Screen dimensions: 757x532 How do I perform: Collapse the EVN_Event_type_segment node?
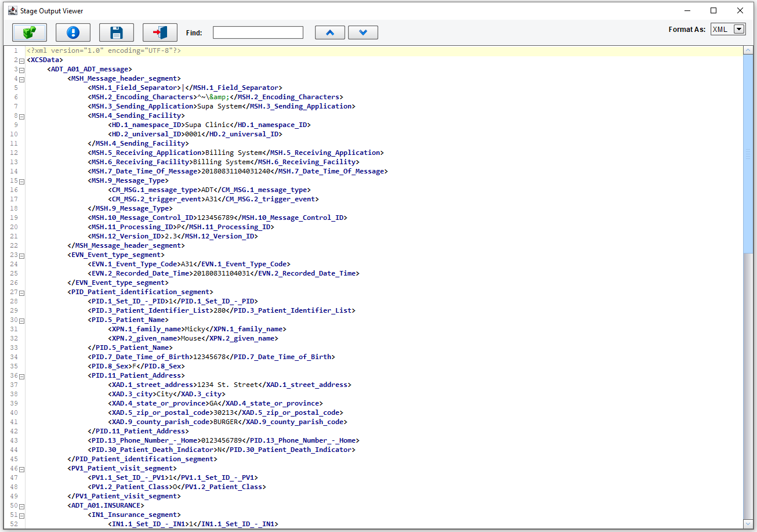[x=21, y=255]
